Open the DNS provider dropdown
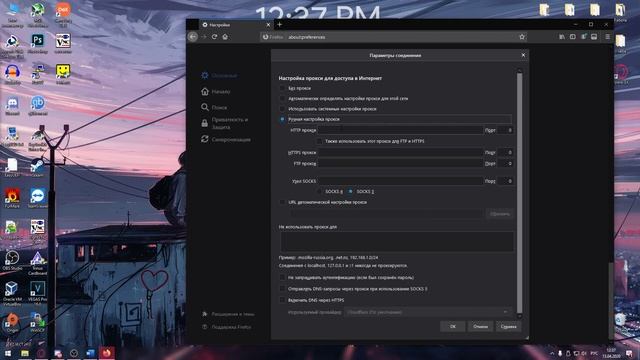 [428, 312]
